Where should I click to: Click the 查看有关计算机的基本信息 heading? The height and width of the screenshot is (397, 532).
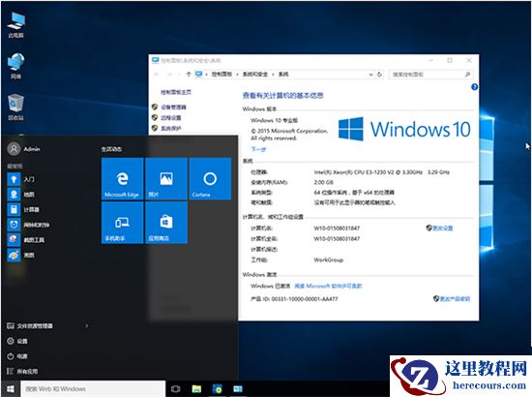(283, 96)
